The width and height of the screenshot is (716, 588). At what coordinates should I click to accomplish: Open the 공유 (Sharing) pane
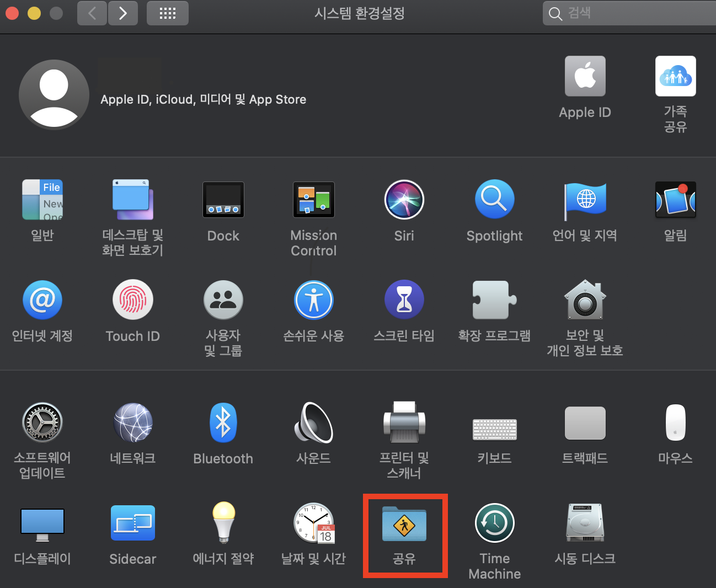[x=404, y=524]
